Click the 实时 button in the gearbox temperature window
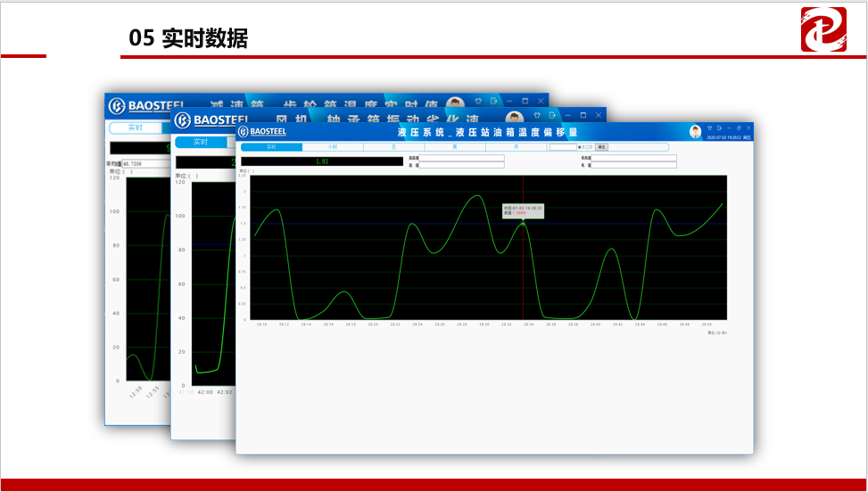Viewport: 868px width, 492px height. pyautogui.click(x=135, y=127)
